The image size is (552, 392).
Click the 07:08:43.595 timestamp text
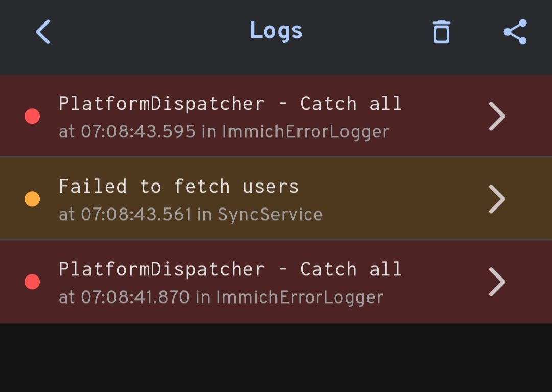click(x=138, y=132)
